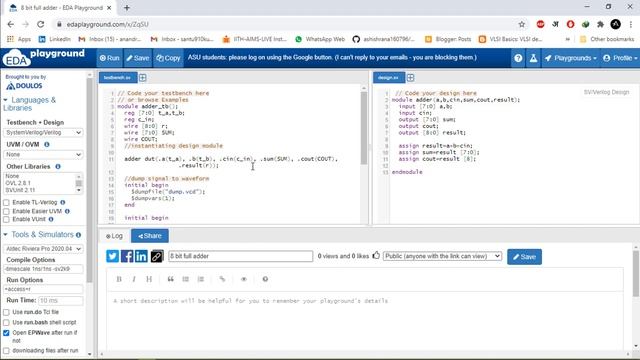The width and height of the screenshot is (640, 360).
Task: Uncheck Open EPWave after run
Action: (6, 333)
